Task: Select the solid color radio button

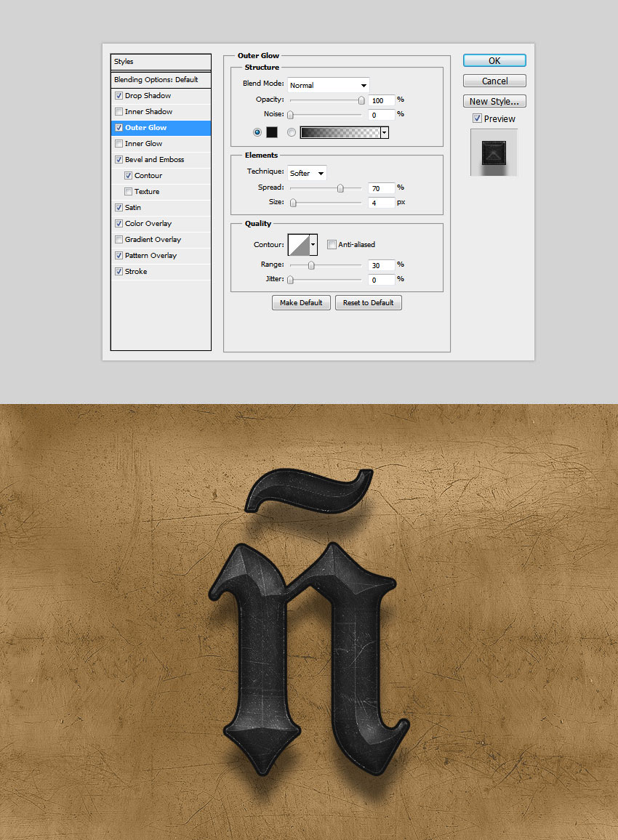Action: tap(257, 132)
